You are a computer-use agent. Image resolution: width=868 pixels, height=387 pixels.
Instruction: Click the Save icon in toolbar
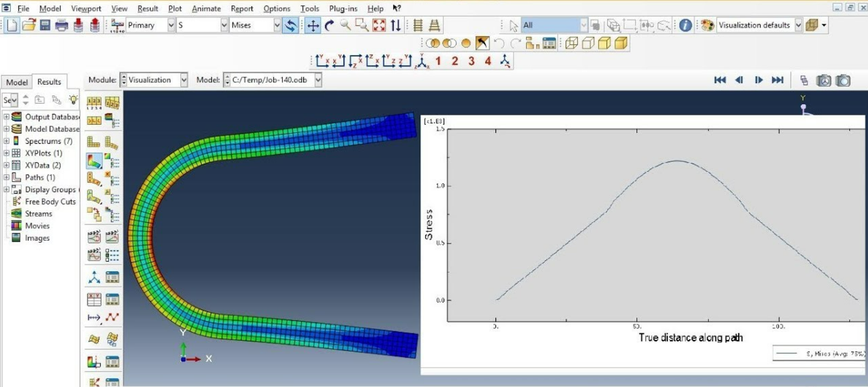[45, 25]
